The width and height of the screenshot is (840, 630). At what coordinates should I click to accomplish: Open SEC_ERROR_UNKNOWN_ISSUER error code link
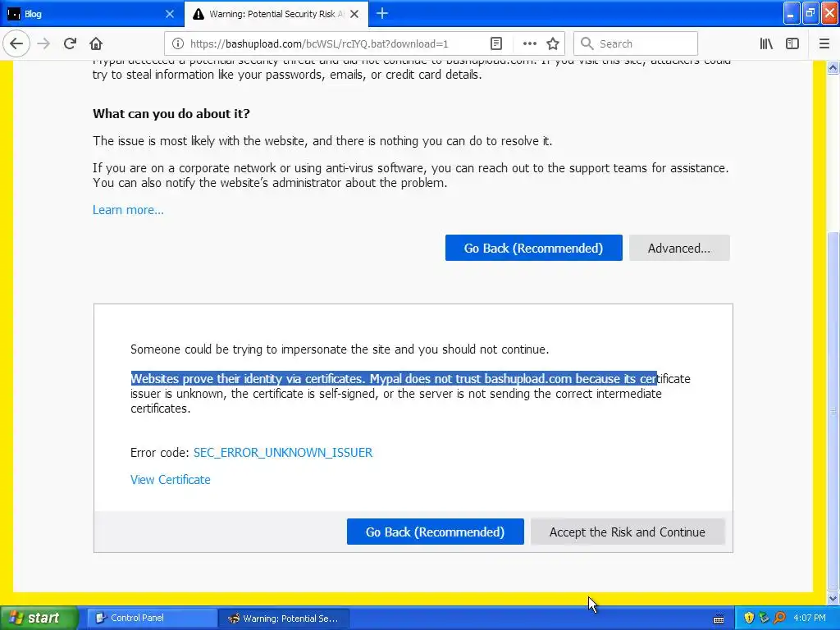[283, 453]
